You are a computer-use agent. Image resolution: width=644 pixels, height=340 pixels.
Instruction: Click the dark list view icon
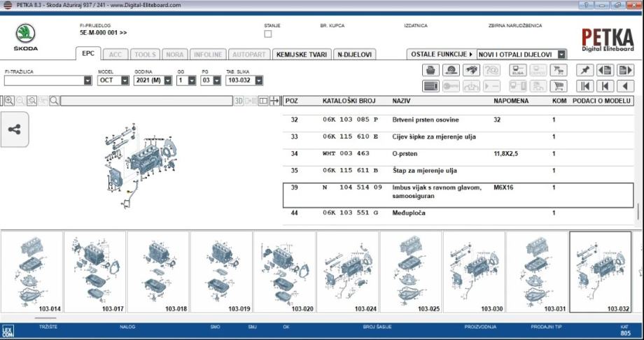coord(430,86)
